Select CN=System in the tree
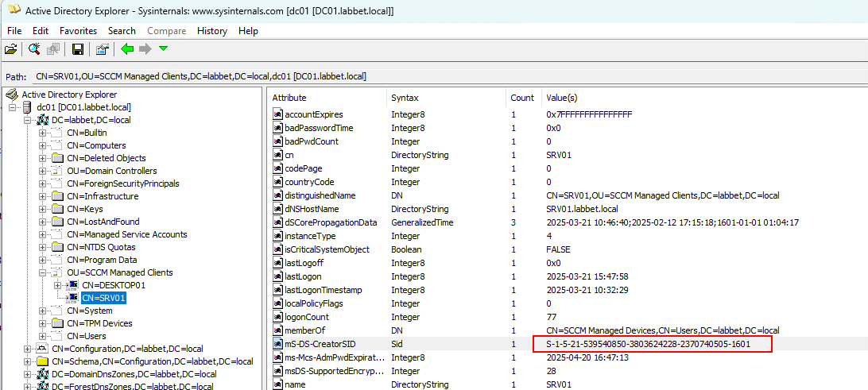The width and height of the screenshot is (868, 390). click(89, 311)
